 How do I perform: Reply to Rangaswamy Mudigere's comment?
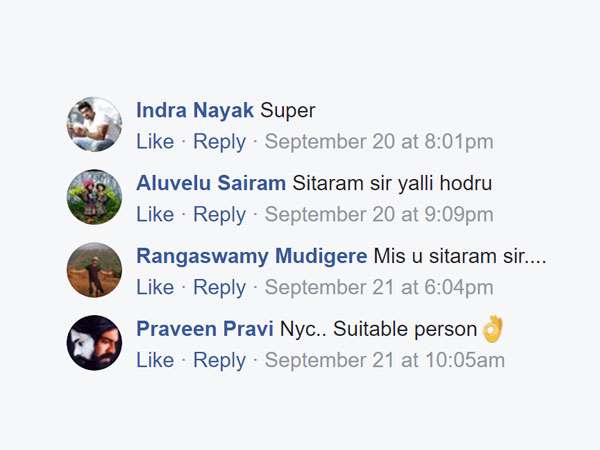pyautogui.click(x=219, y=288)
